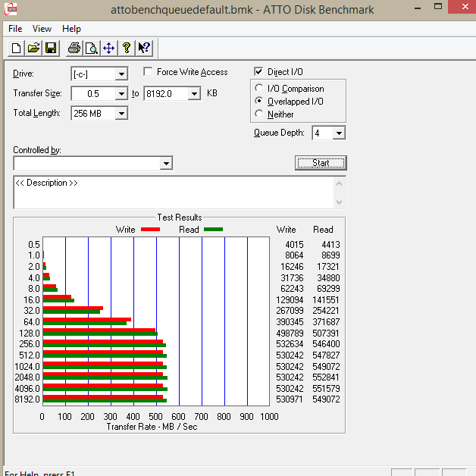
Task: Click the yellow question mark About icon
Action: pyautogui.click(x=126, y=49)
